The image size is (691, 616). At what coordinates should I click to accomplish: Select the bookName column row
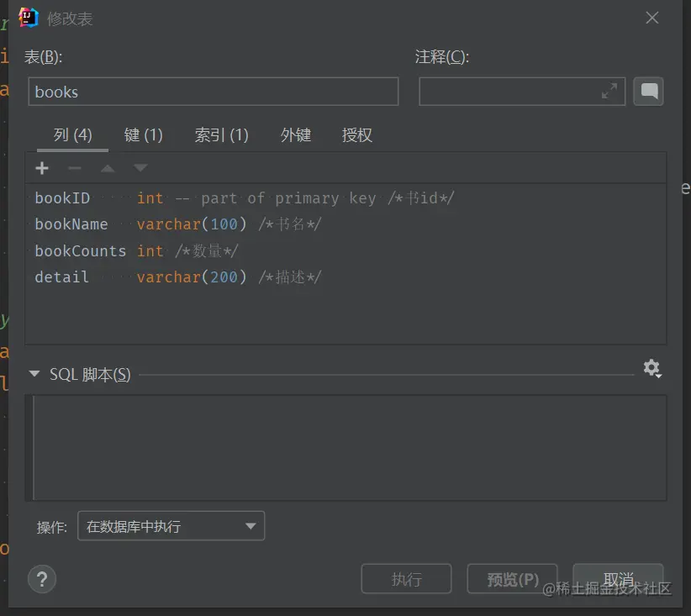point(346,224)
